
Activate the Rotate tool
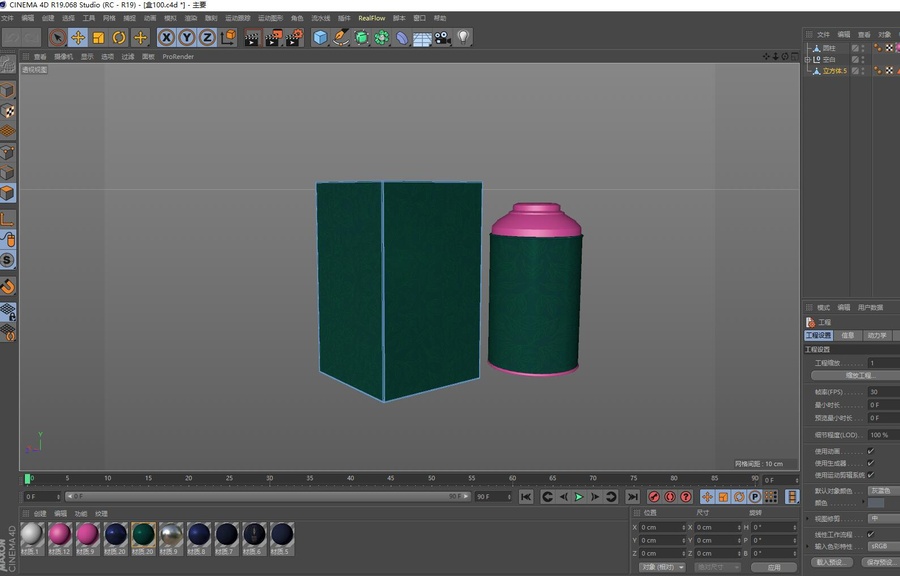click(x=119, y=38)
